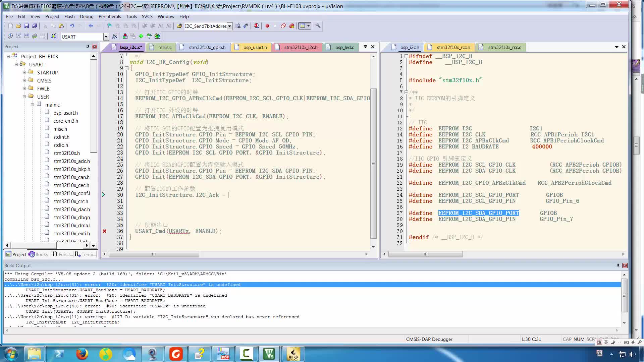Image resolution: width=644 pixels, height=362 pixels.
Task: Click the Build target icon
Action: point(18,36)
